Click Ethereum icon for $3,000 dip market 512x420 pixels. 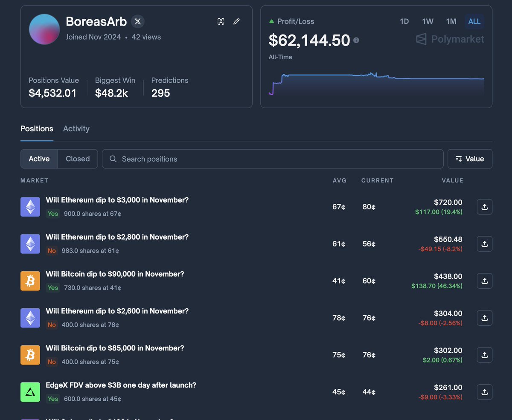point(30,207)
